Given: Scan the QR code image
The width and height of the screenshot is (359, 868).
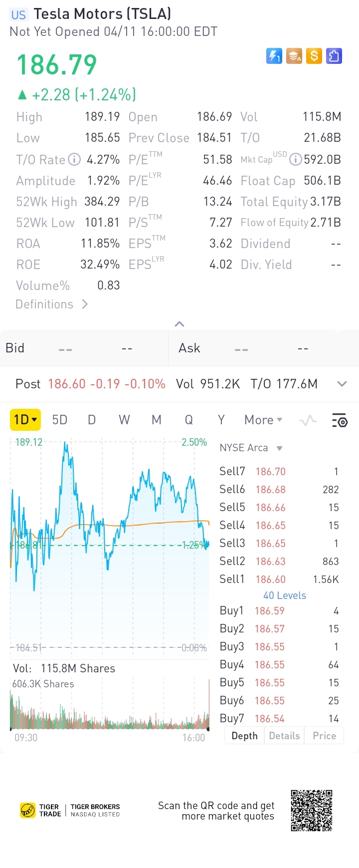Looking at the screenshot, I should 312,810.
